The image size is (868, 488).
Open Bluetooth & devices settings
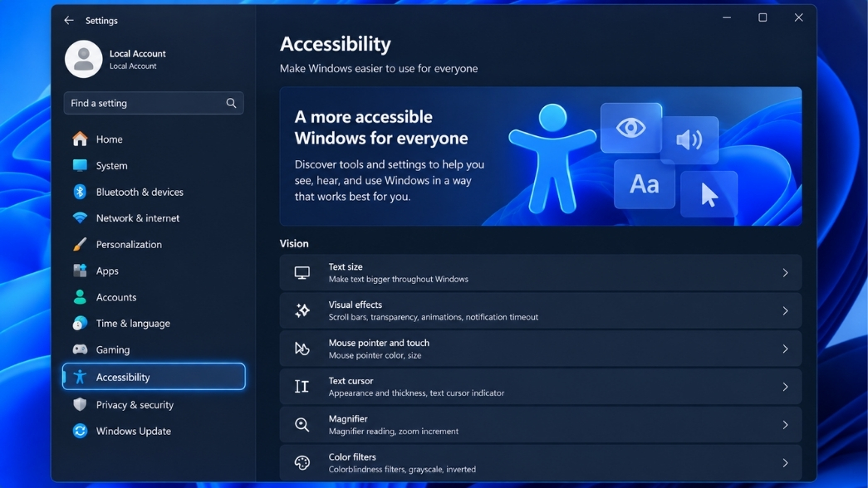click(154, 192)
